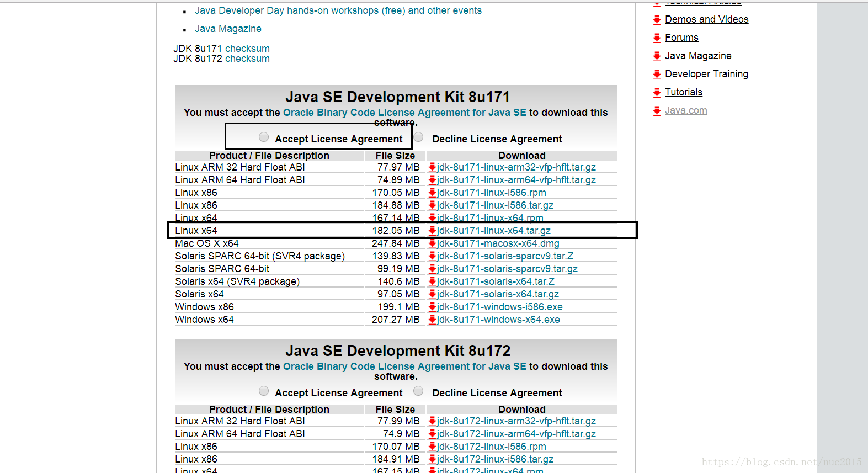Click the 77.99 MB file size cell
This screenshot has height=473, width=868.
pos(396,421)
